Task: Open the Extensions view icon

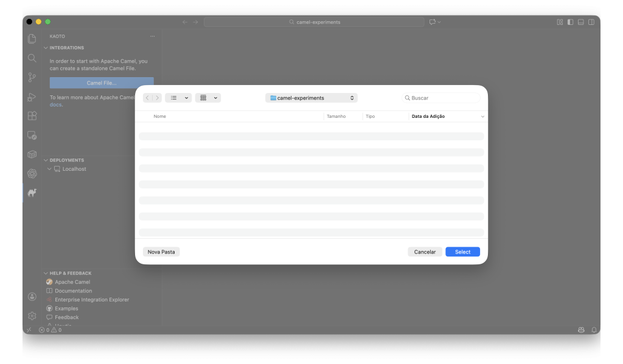Action: point(32,115)
